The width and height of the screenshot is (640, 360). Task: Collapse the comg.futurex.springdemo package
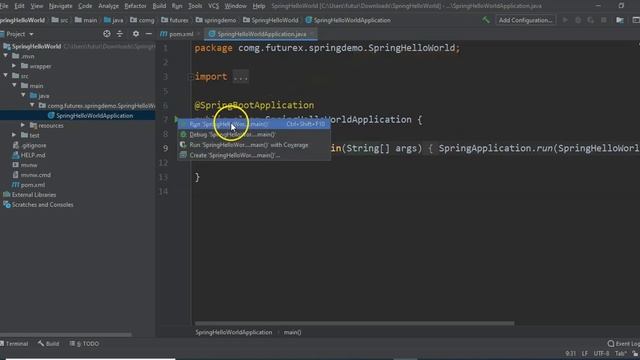(32, 105)
